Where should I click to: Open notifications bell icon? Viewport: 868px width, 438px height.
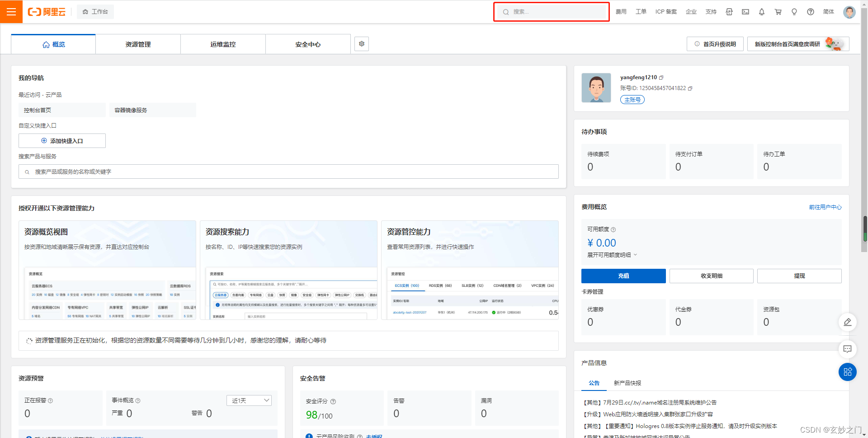762,12
